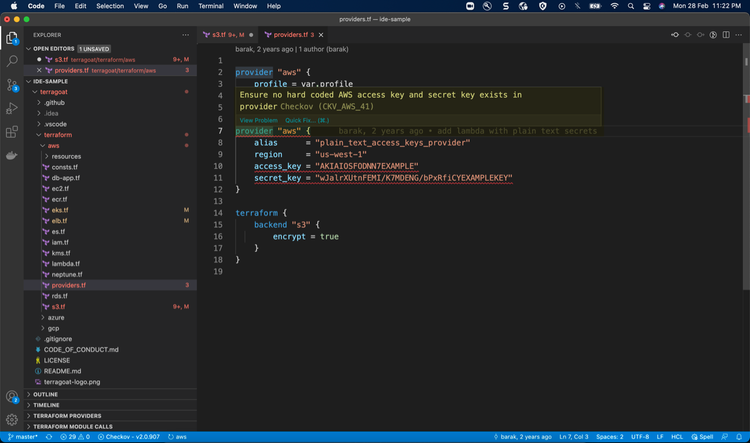Open the Run and Debug view
The image size is (750, 443).
pos(12,109)
